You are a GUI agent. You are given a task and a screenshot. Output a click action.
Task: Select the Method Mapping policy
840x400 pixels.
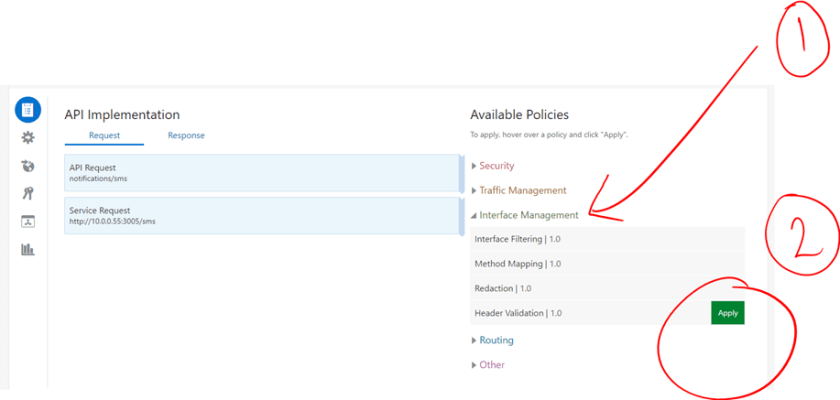tap(517, 264)
